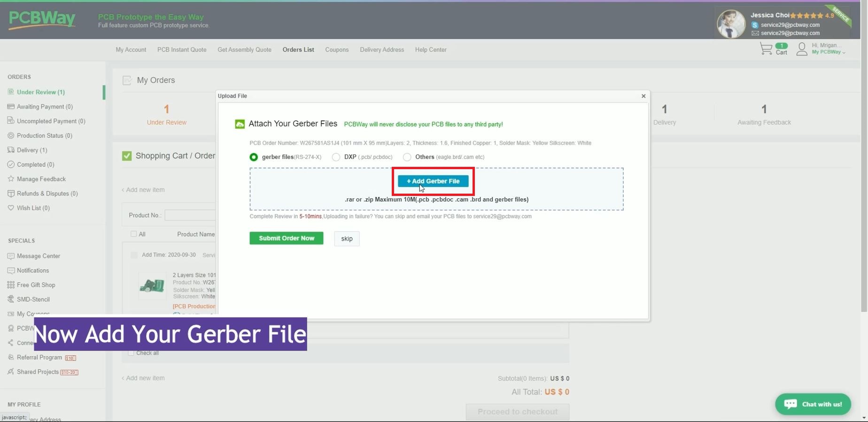Image resolution: width=868 pixels, height=422 pixels.
Task: Click the Message Center icon
Action: (11, 256)
